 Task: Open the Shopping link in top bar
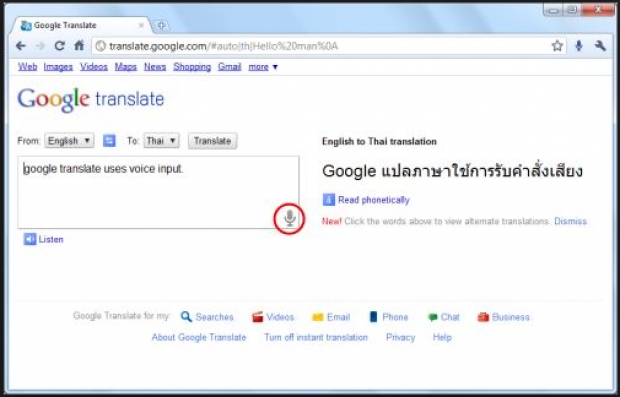(x=192, y=67)
